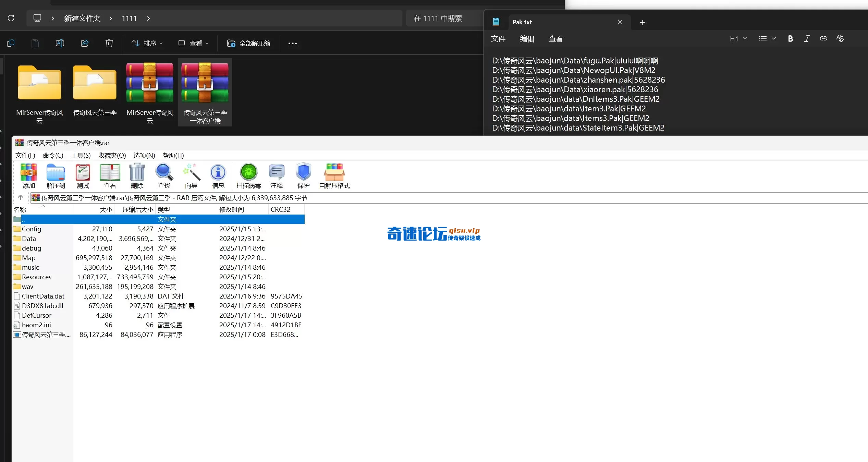This screenshot has width=868, height=462.
Task: Protect archive using the 保护 icon
Action: click(303, 176)
